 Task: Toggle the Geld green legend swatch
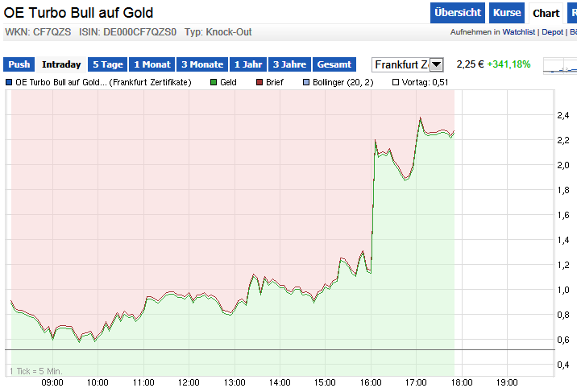(x=214, y=82)
